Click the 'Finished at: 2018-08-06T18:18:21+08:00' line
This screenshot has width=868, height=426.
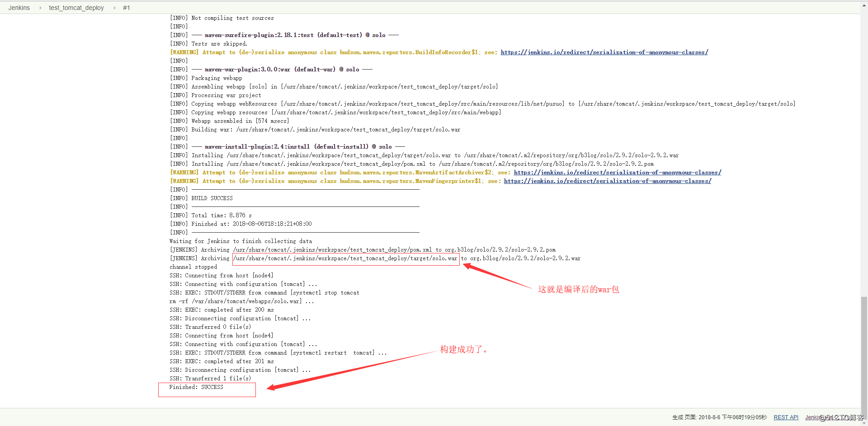pyautogui.click(x=241, y=224)
